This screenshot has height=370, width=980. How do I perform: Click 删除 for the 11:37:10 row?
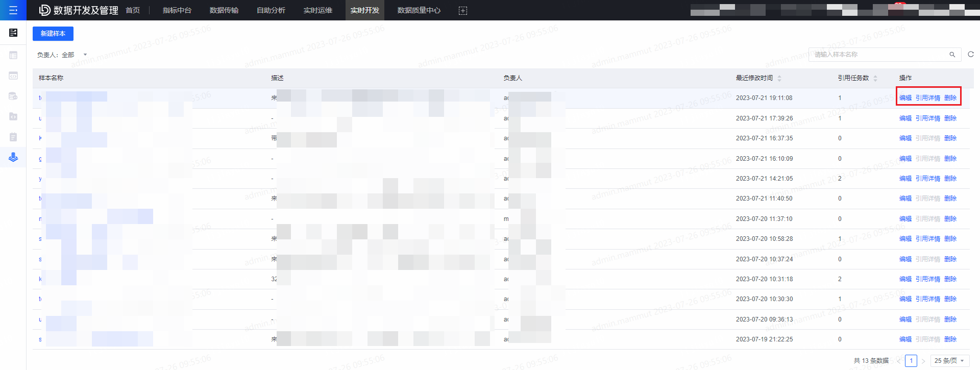(950, 219)
